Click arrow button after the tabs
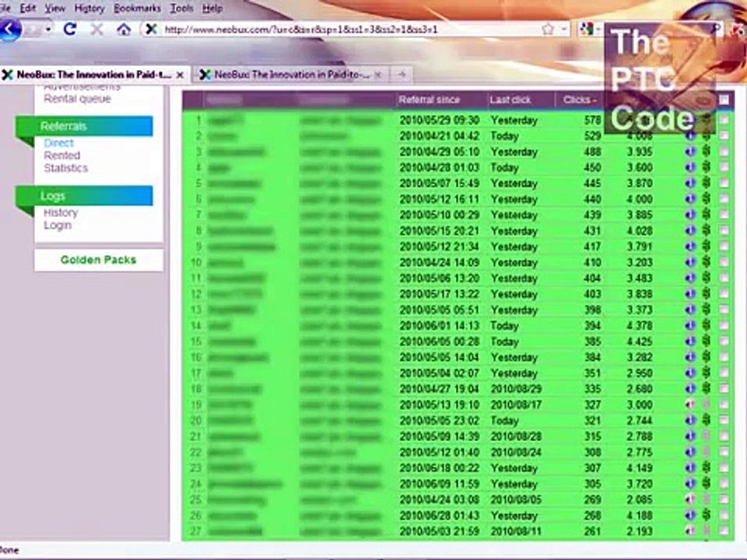 click(x=402, y=75)
